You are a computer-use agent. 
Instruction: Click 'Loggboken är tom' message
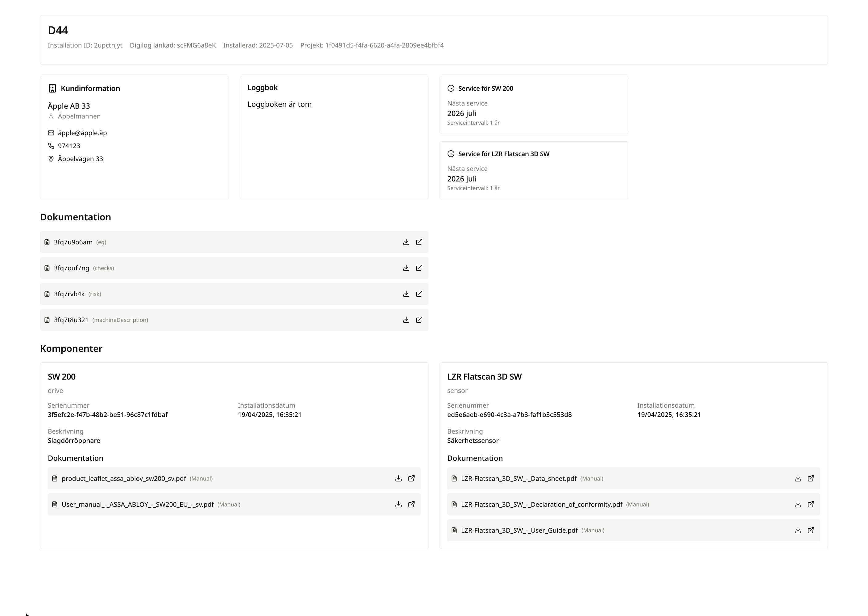pos(279,104)
